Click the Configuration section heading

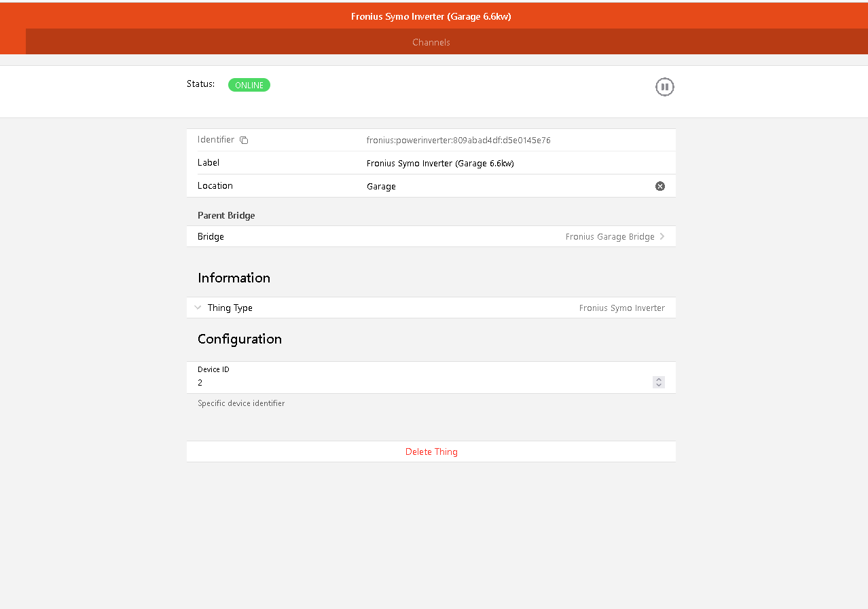pos(240,339)
